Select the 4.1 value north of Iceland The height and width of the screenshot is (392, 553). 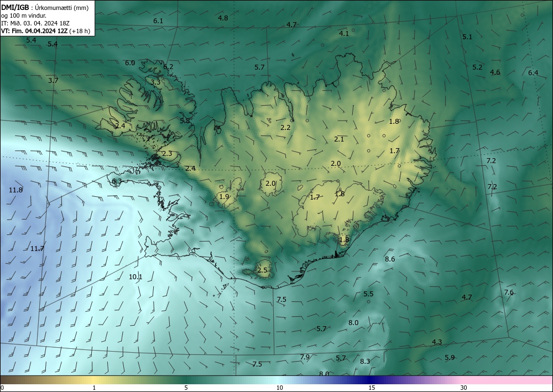click(x=344, y=34)
